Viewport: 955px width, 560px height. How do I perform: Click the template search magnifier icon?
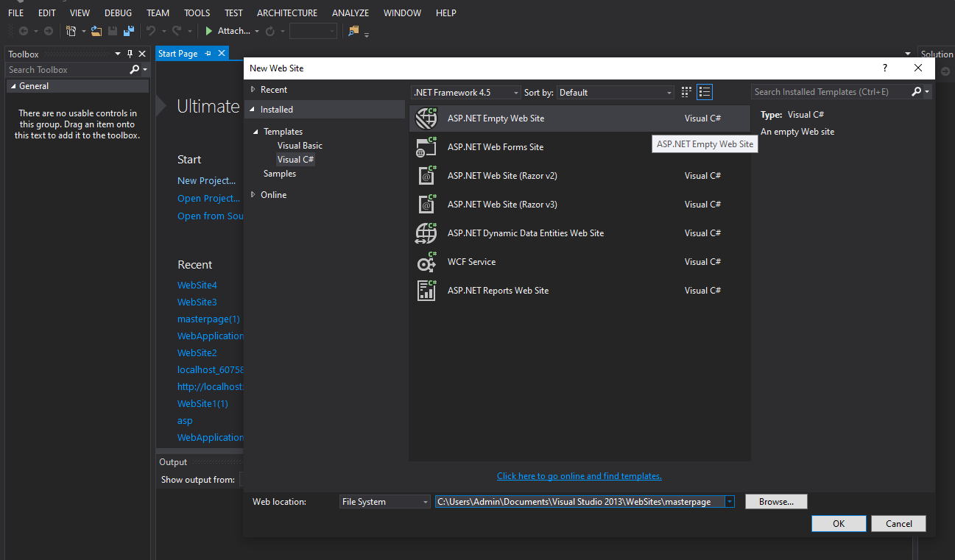pyautogui.click(x=916, y=92)
